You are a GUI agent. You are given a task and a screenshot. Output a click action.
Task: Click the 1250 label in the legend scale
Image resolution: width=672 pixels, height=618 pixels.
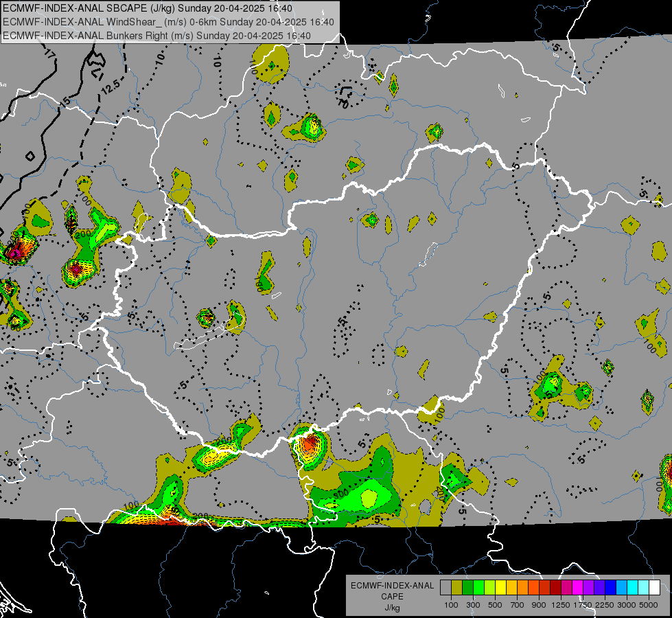(561, 605)
